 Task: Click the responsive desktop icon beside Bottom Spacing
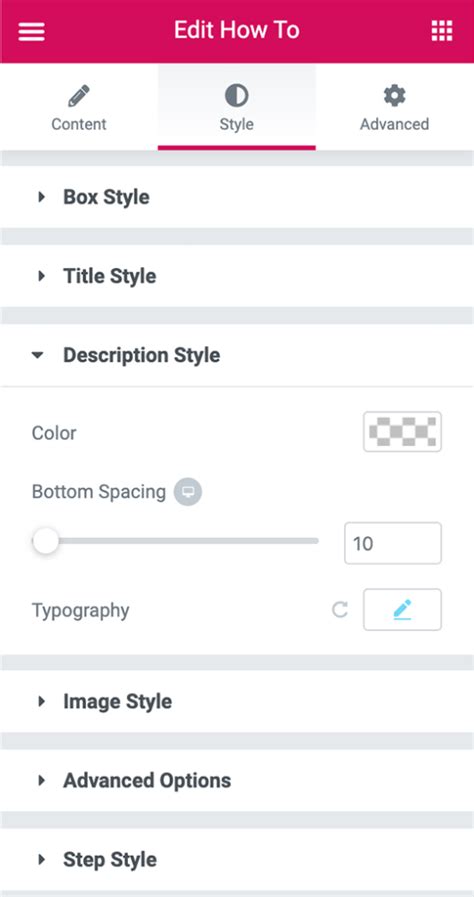click(x=188, y=492)
